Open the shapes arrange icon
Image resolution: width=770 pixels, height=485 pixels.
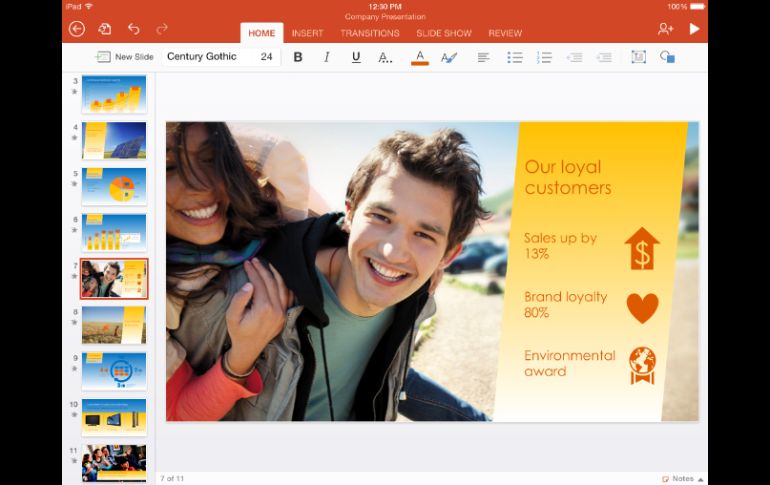point(667,57)
